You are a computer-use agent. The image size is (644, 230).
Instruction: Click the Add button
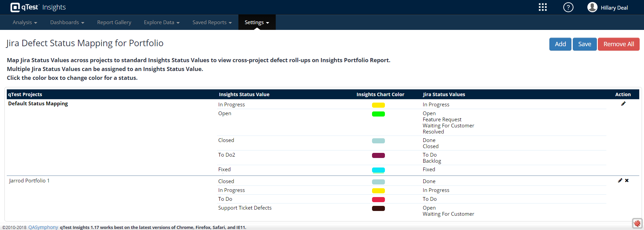560,44
